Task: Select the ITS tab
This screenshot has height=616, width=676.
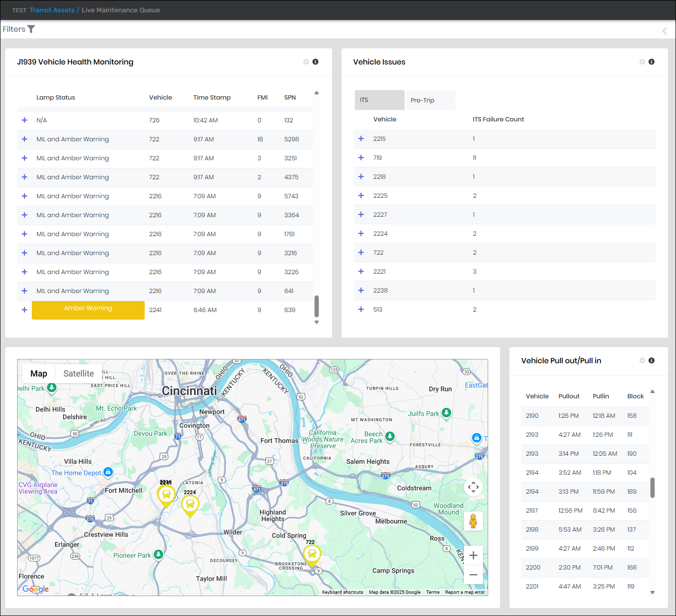Action: [379, 100]
